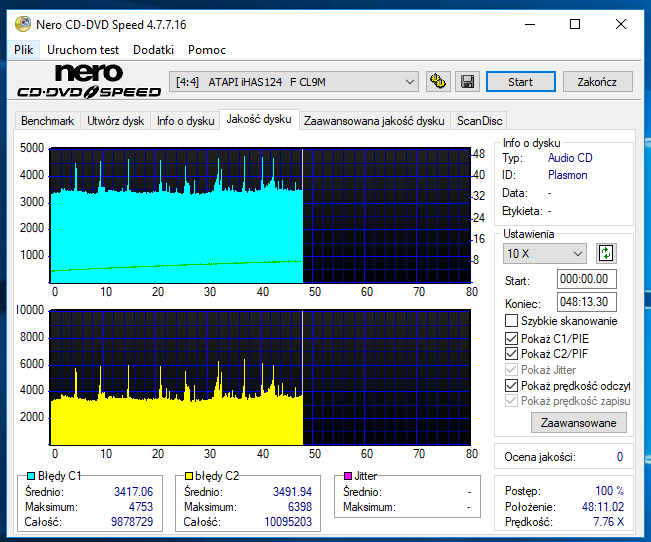Disable Pokaż prędkość odczytu checkbox

point(511,386)
